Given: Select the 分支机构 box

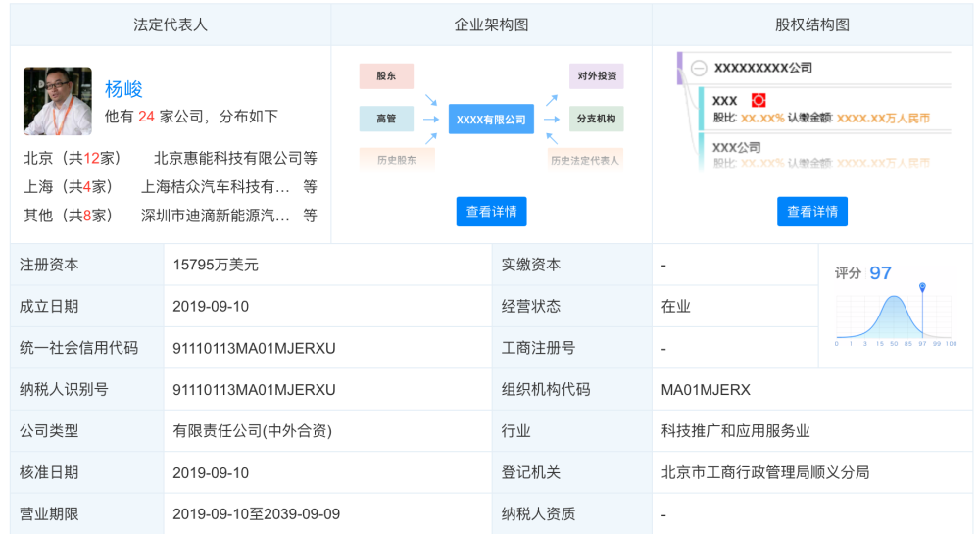Looking at the screenshot, I should [596, 119].
